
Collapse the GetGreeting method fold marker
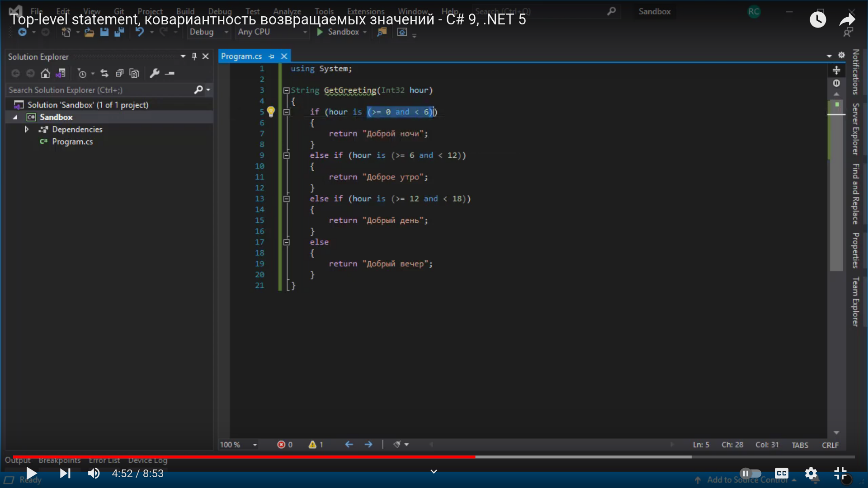(x=286, y=90)
